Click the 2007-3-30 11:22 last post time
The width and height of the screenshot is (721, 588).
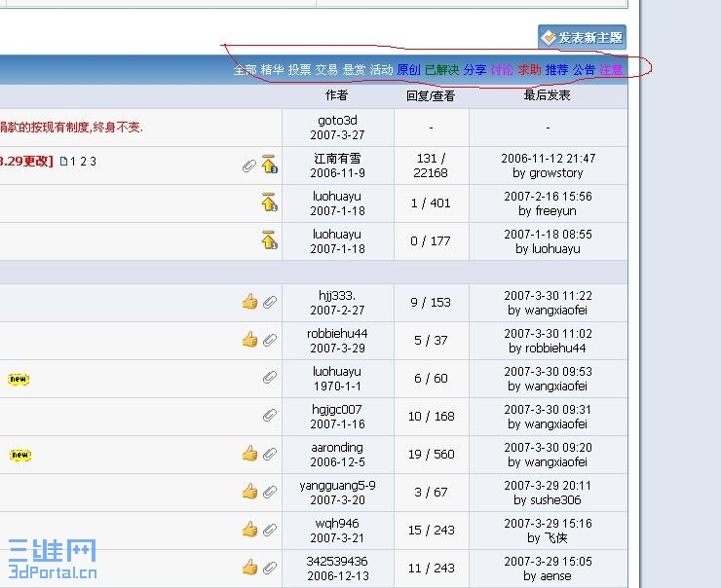[x=548, y=295]
